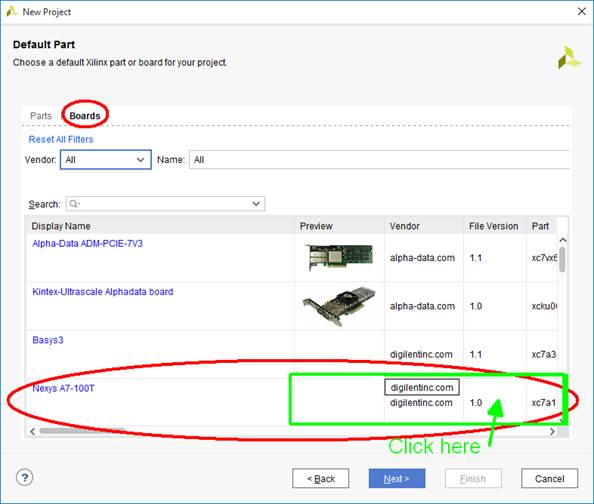This screenshot has height=504, width=594.
Task: Click the search magnifier icon
Action: tap(74, 204)
